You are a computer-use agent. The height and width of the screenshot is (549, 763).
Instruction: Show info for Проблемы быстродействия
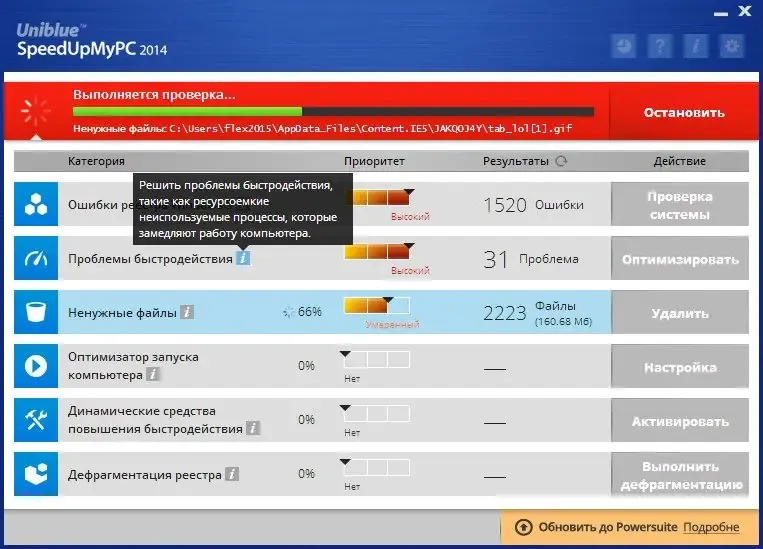coord(243,258)
